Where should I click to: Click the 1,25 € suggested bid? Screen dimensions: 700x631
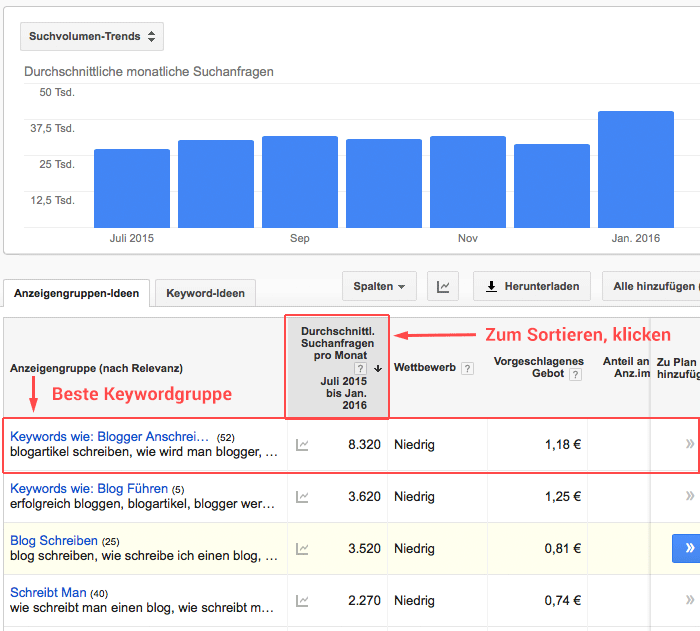coord(563,497)
